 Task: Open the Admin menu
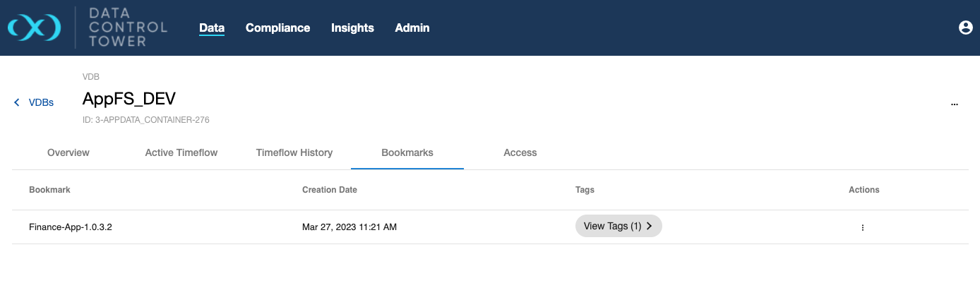click(412, 28)
